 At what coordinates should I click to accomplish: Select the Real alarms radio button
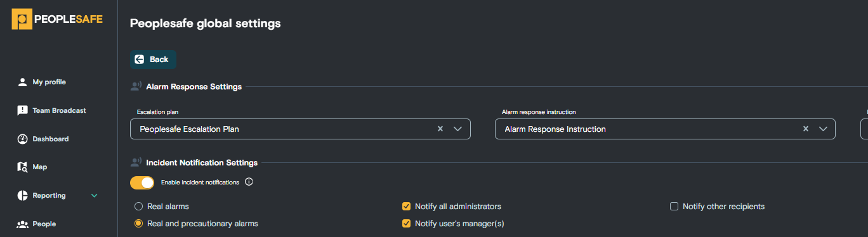point(138,207)
